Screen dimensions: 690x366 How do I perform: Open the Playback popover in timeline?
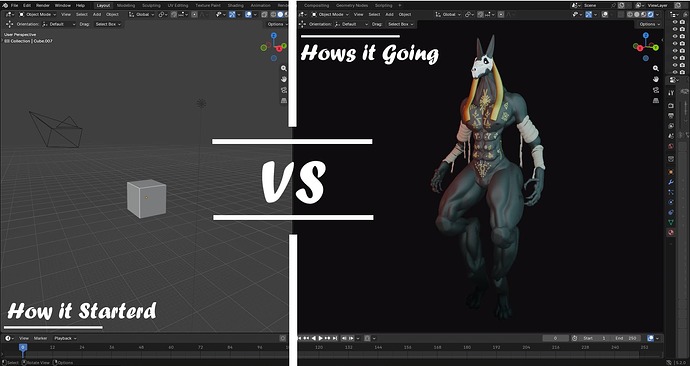click(65, 338)
